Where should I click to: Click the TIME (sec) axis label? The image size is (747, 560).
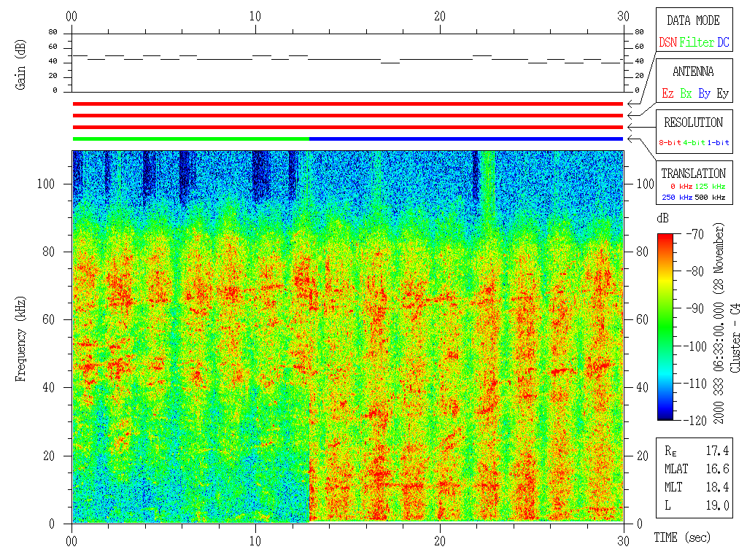coord(681,537)
